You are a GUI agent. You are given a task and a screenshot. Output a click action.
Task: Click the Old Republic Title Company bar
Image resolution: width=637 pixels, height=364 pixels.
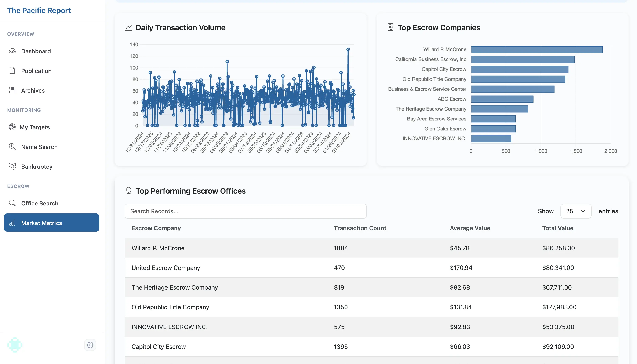518,79
